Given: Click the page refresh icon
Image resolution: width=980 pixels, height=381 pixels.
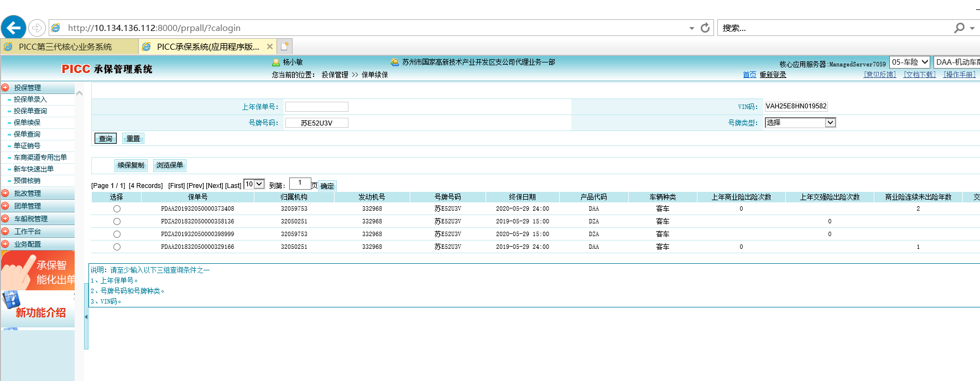Looking at the screenshot, I should tap(705, 28).
